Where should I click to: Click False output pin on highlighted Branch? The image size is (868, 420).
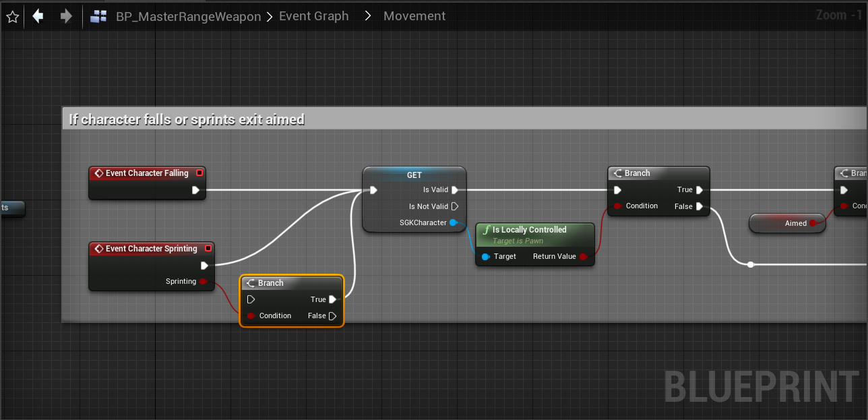[332, 316]
